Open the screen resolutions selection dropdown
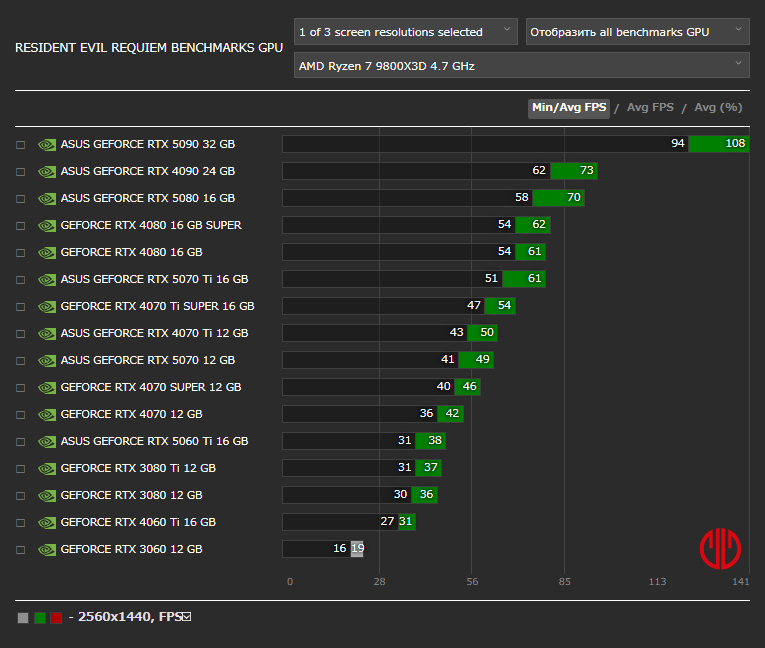 pos(405,32)
